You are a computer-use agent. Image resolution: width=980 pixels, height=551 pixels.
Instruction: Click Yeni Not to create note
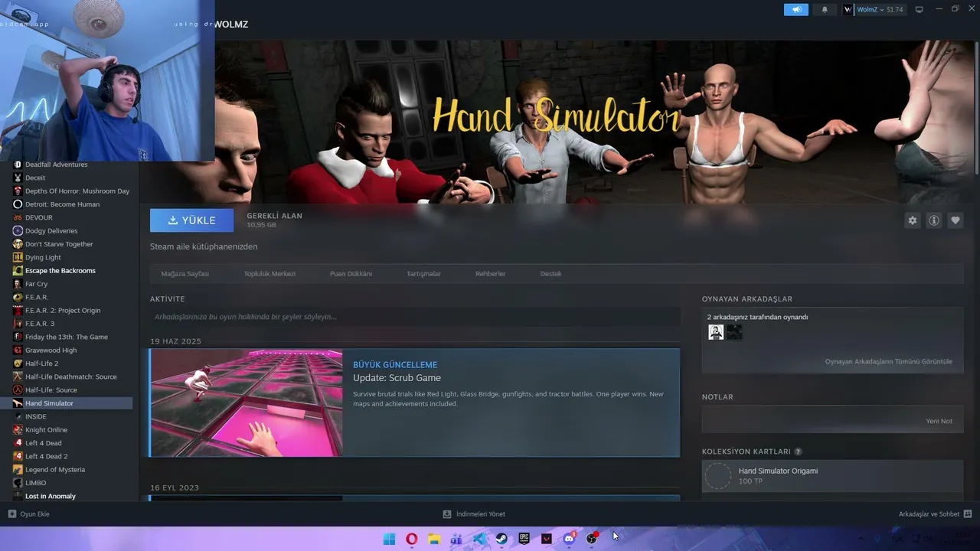[x=939, y=421]
